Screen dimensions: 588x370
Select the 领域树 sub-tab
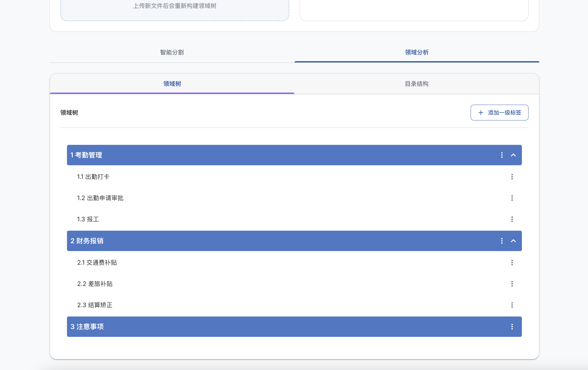pyautogui.click(x=172, y=84)
